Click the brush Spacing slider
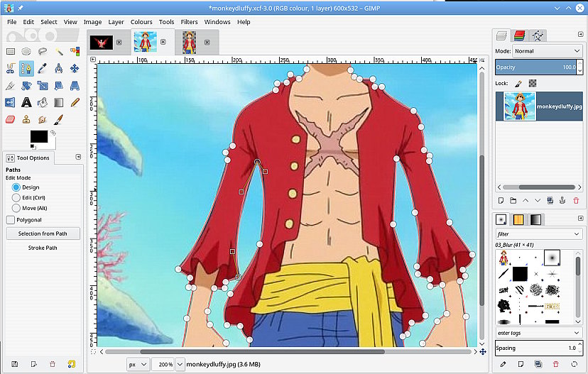 (536, 348)
